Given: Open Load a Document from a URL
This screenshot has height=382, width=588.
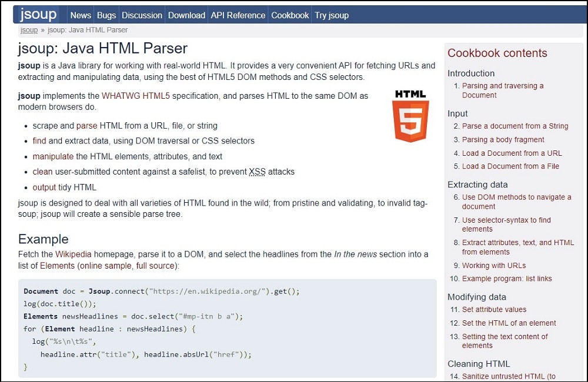Looking at the screenshot, I should [x=512, y=153].
